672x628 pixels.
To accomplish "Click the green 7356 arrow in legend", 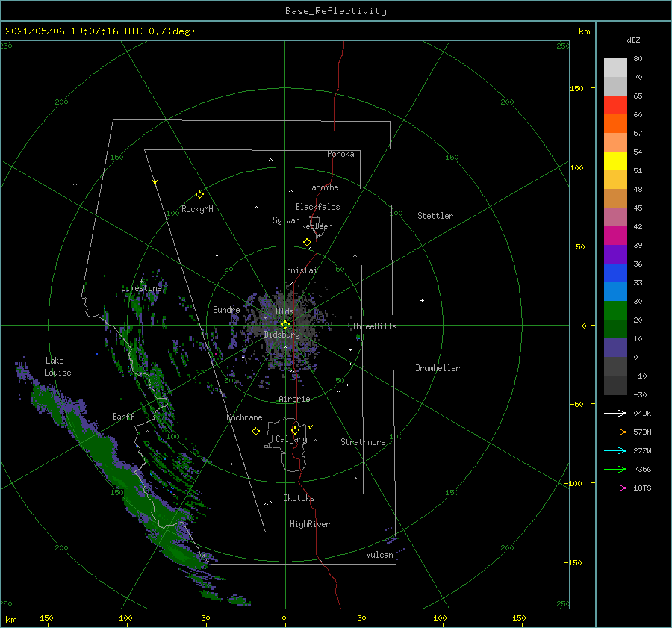I will pos(615,470).
